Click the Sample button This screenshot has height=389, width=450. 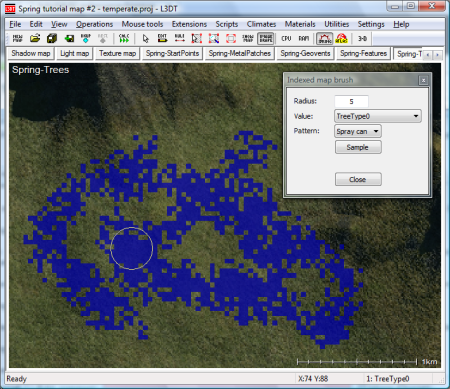(x=358, y=147)
